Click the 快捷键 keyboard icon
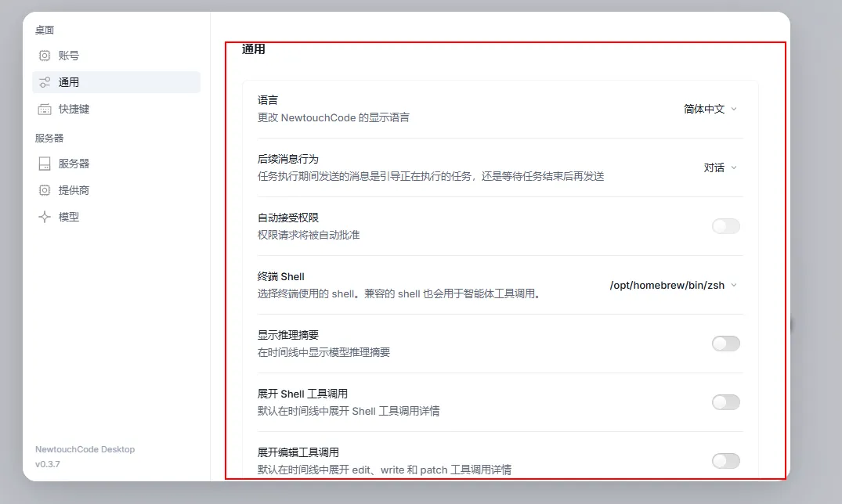842x504 pixels. click(x=45, y=109)
